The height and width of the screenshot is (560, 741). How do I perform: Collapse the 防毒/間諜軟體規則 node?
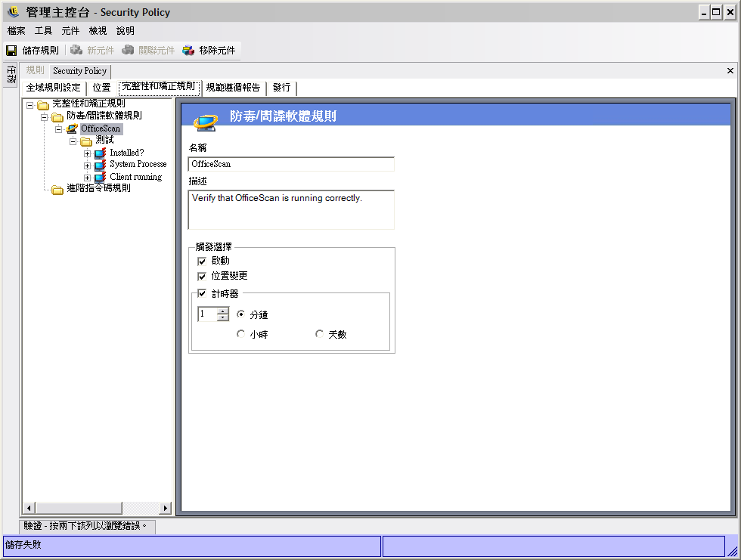tap(44, 117)
